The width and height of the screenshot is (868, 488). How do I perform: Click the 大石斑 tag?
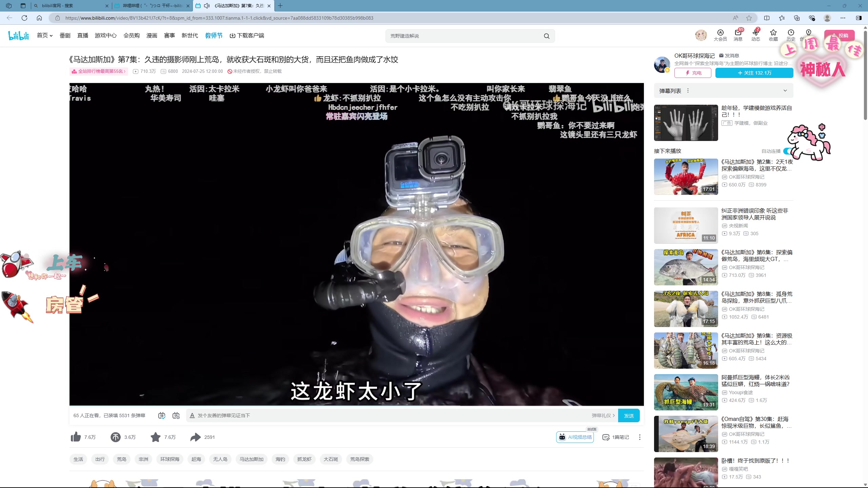coord(331,459)
